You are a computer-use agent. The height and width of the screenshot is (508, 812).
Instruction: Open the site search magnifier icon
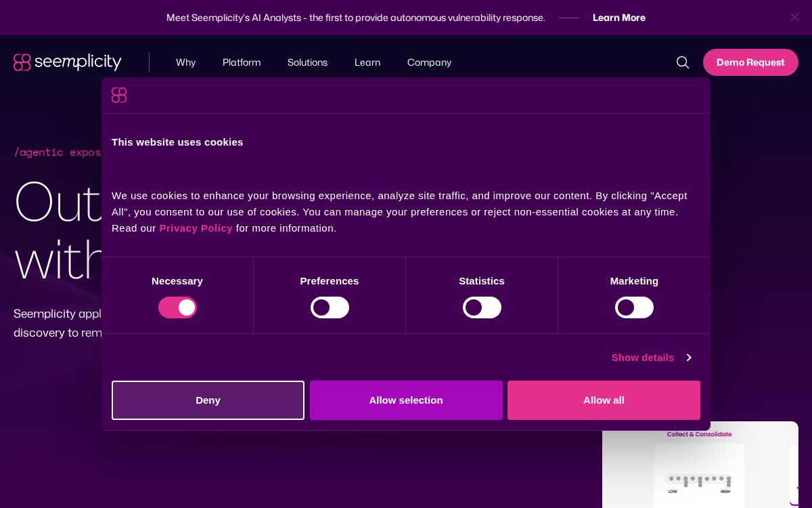683,62
